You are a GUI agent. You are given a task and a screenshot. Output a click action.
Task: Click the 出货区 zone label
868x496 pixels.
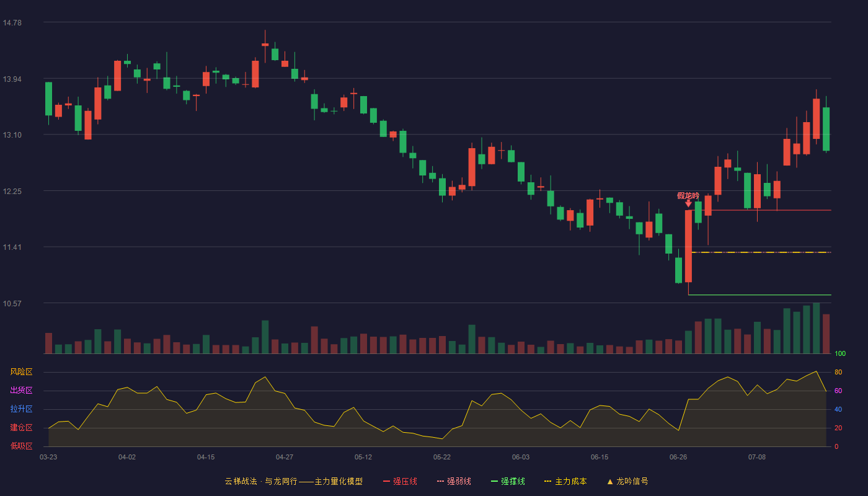click(x=21, y=391)
